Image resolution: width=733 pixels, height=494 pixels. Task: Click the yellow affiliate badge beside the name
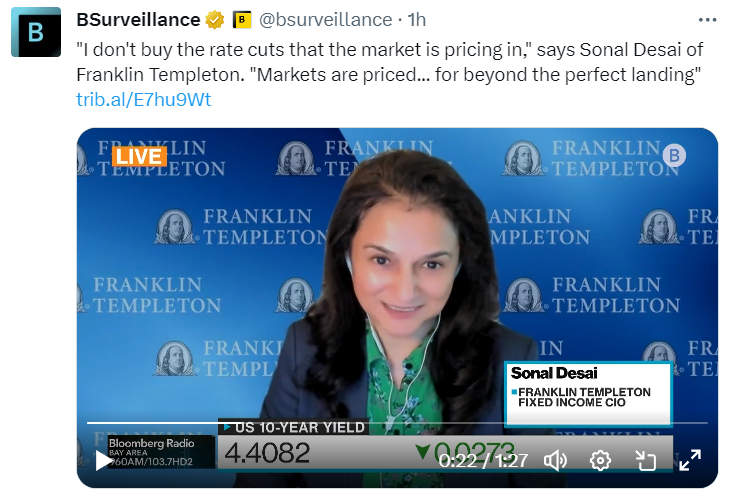coord(241,20)
